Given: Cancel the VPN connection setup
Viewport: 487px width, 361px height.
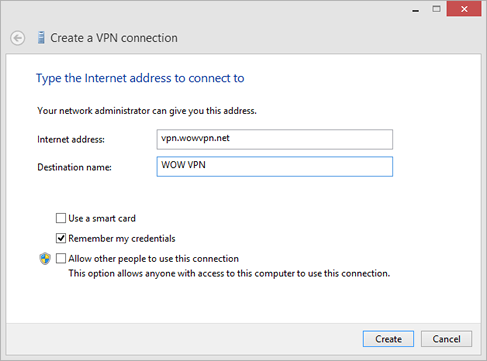Looking at the screenshot, I should pos(446,339).
